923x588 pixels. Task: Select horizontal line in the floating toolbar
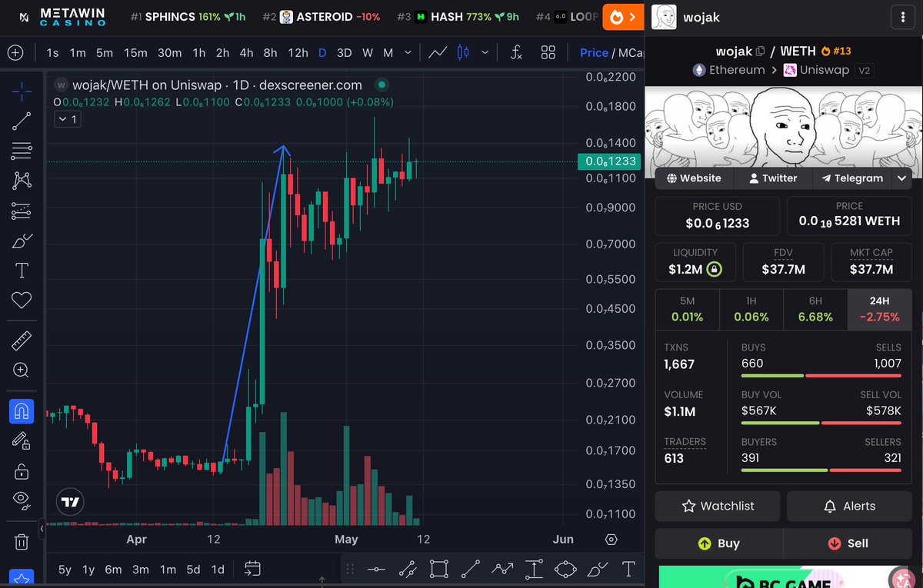(376, 570)
